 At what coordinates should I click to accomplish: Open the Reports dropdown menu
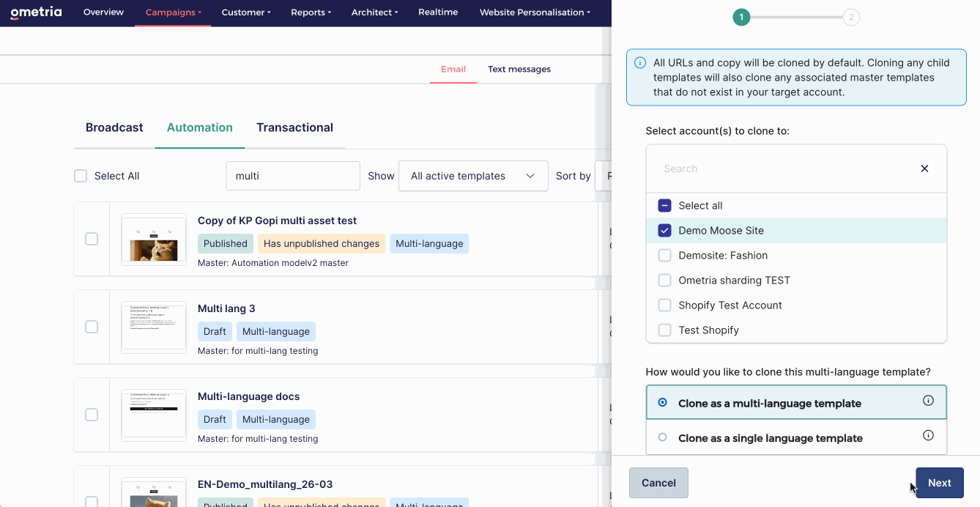click(311, 12)
